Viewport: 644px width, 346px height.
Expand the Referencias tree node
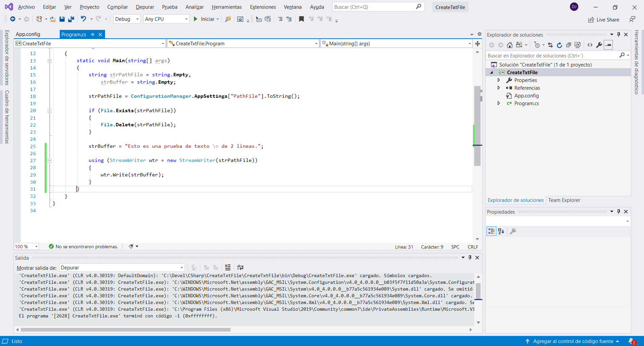(x=499, y=88)
